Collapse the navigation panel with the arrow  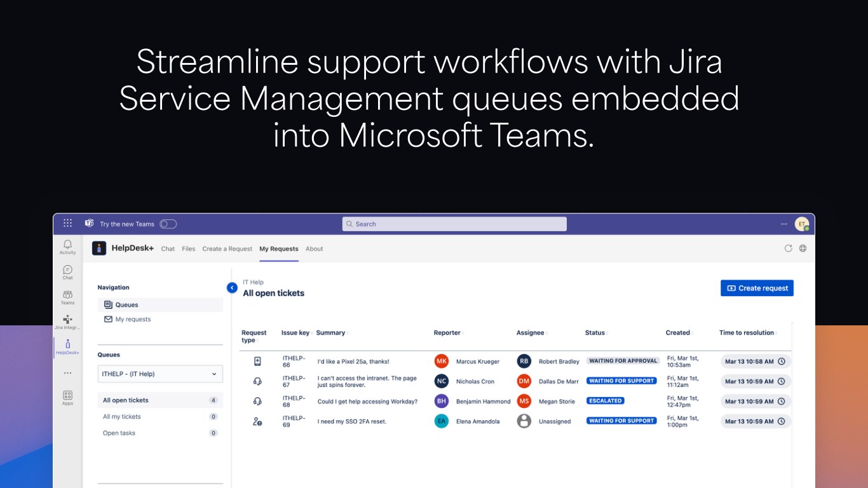(x=232, y=288)
